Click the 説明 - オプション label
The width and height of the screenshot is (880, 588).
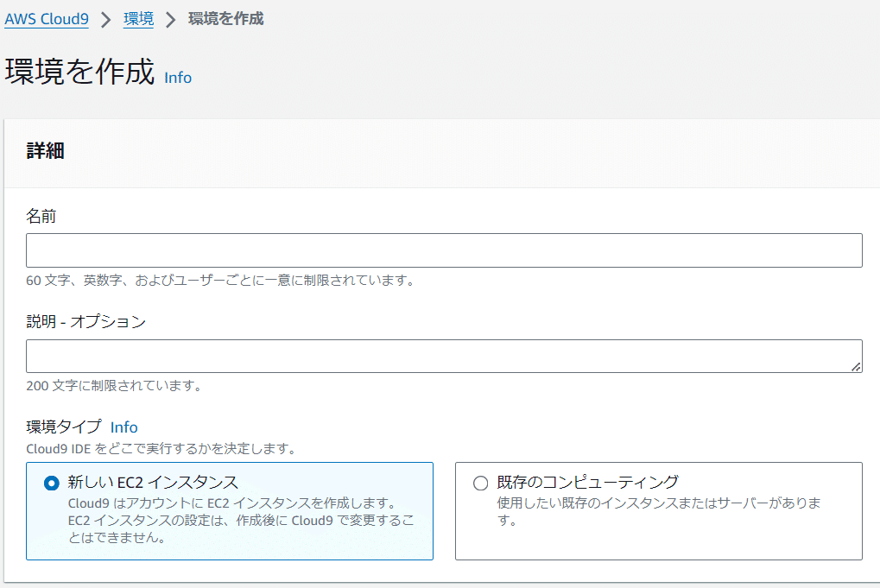(85, 321)
